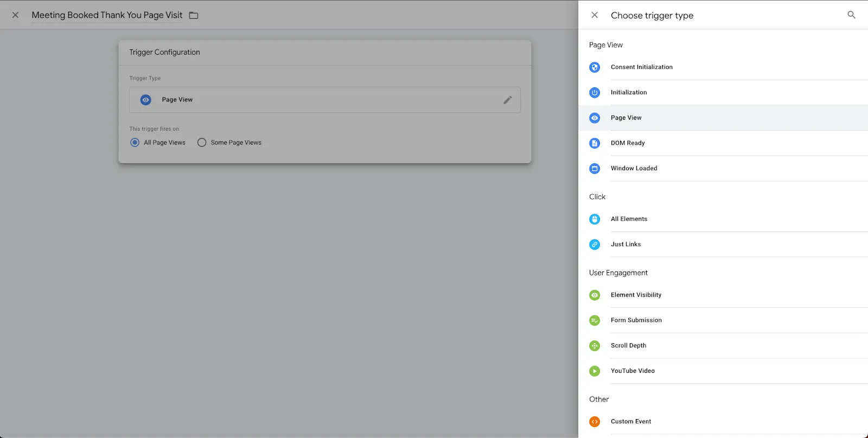
Task: Click the Scroll Depth icon
Action: (x=595, y=346)
